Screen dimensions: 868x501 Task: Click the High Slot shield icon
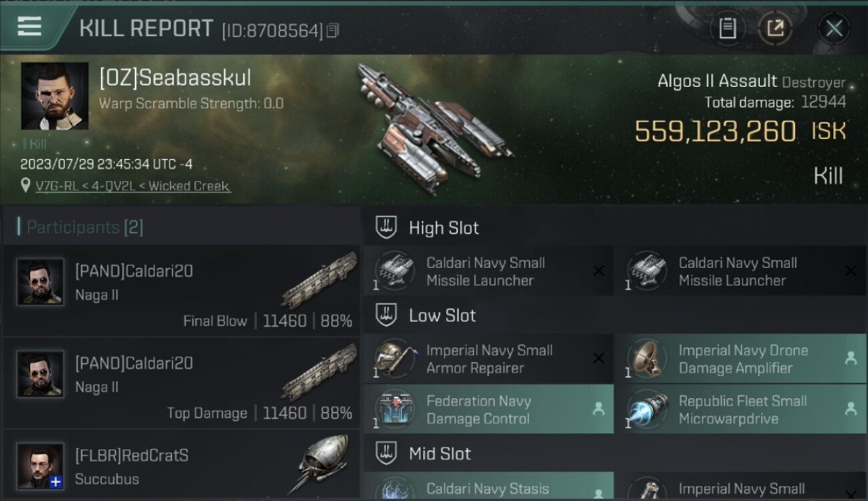click(386, 228)
